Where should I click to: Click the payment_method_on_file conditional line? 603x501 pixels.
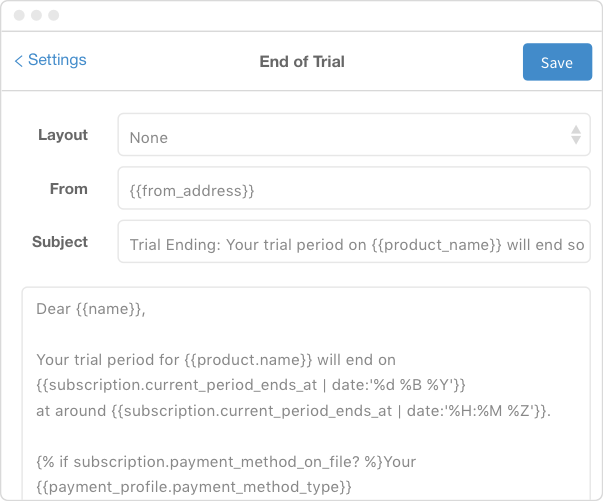click(226, 462)
